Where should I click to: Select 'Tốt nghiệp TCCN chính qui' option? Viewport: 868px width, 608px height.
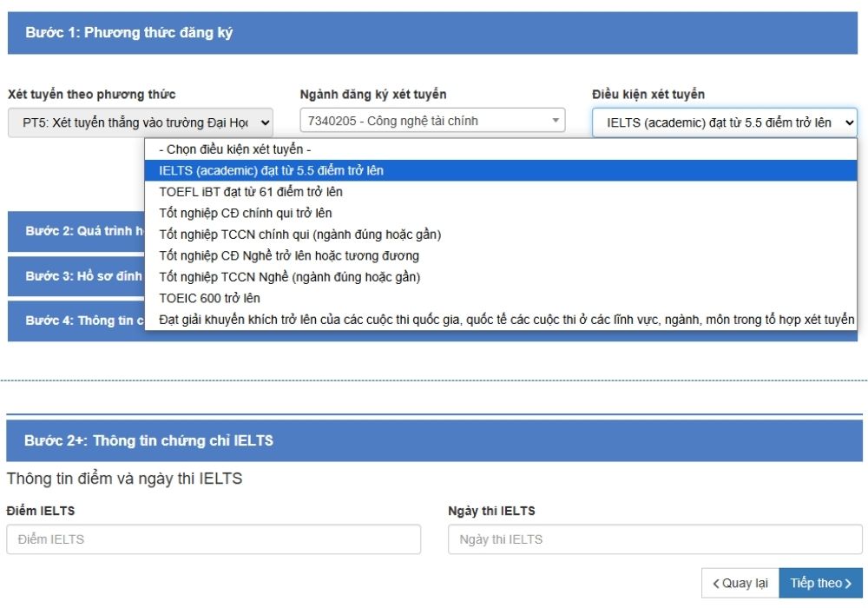pyautogui.click(x=299, y=235)
